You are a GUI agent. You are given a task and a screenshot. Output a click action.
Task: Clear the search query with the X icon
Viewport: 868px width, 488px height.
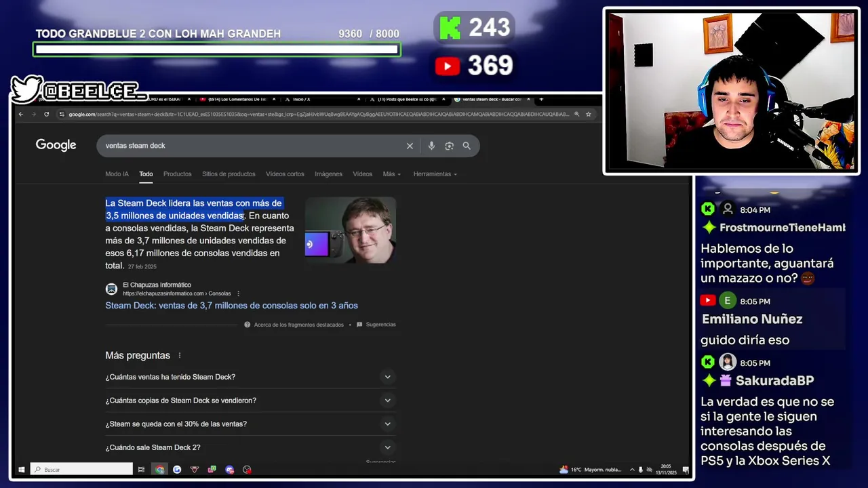pyautogui.click(x=410, y=146)
